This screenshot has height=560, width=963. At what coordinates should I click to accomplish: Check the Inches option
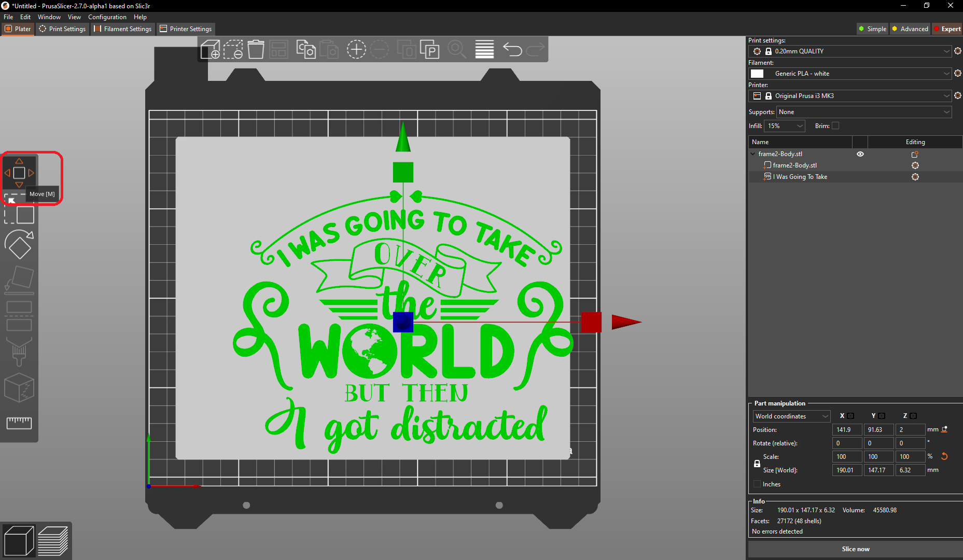757,484
